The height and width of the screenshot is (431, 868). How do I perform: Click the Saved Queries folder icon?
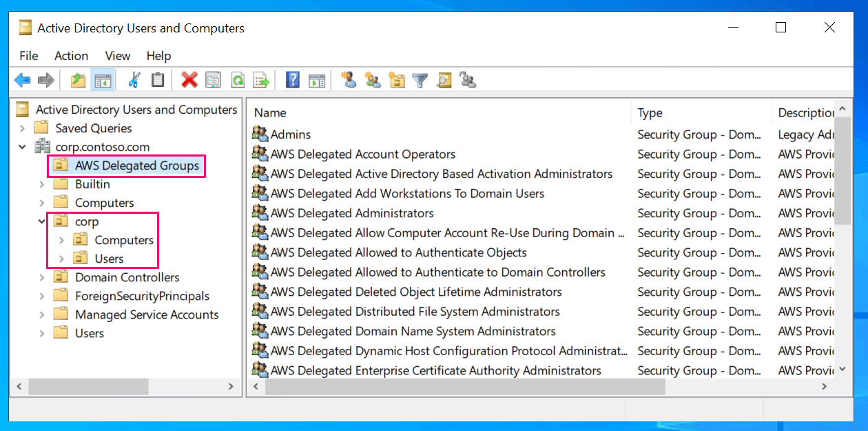42,128
